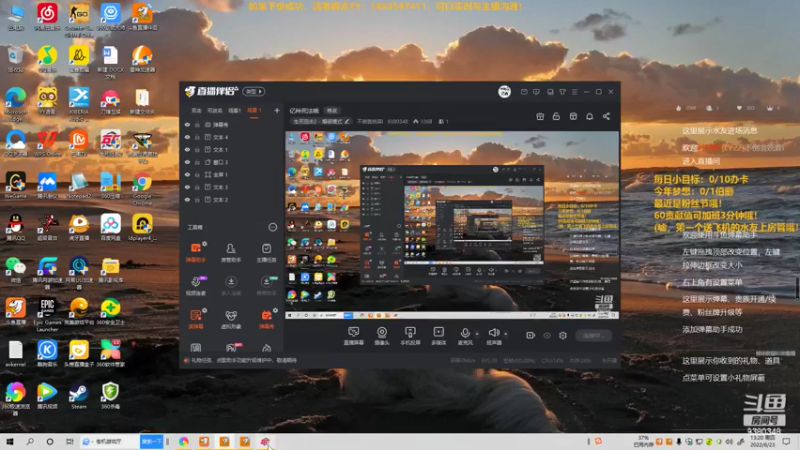Image resolution: width=800 pixels, height=450 pixels.
Task: Open the 房管助手 tool
Action: coord(231,252)
